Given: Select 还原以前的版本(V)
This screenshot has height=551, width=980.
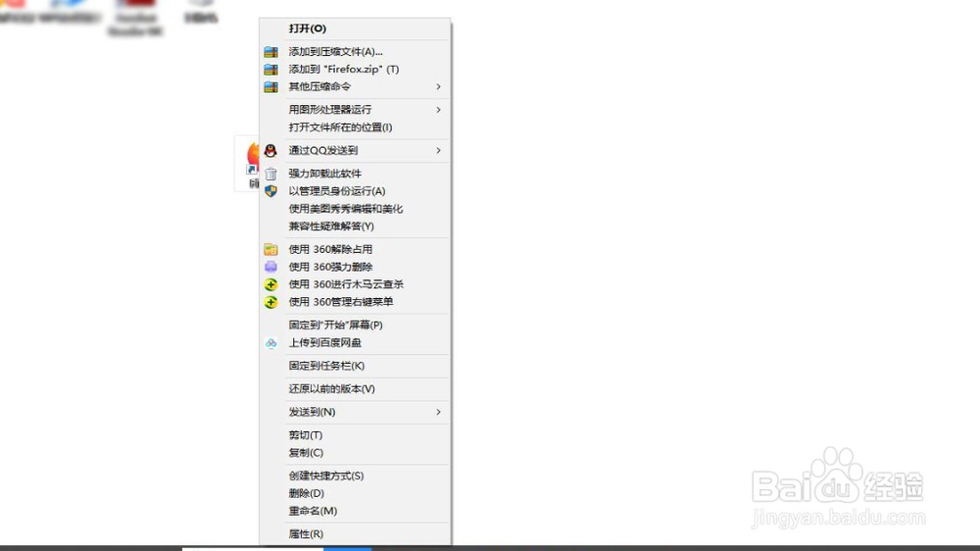Looking at the screenshot, I should [355, 389].
